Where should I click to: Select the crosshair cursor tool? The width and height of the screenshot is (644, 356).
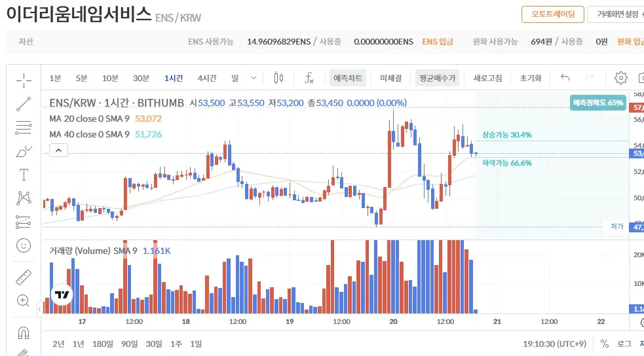click(x=24, y=80)
